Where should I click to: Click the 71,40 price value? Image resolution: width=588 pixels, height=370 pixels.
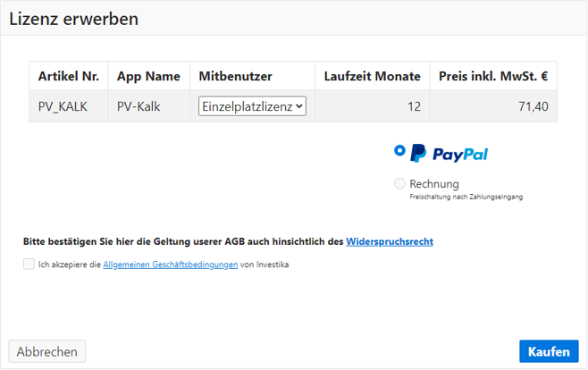533,107
